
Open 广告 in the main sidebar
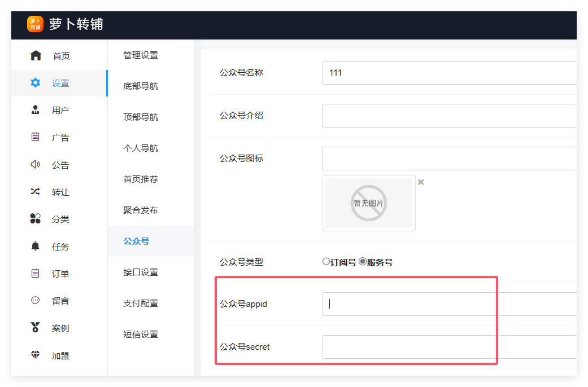[59, 138]
